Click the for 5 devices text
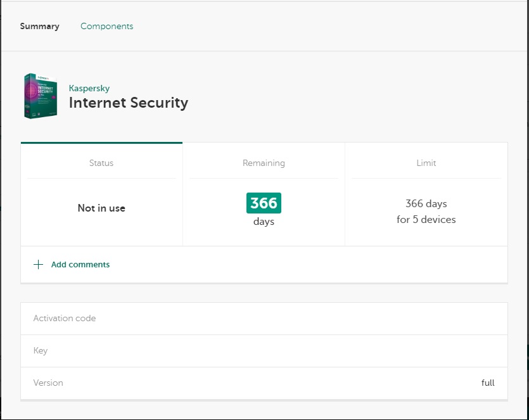The width and height of the screenshot is (529, 420). pyautogui.click(x=426, y=220)
